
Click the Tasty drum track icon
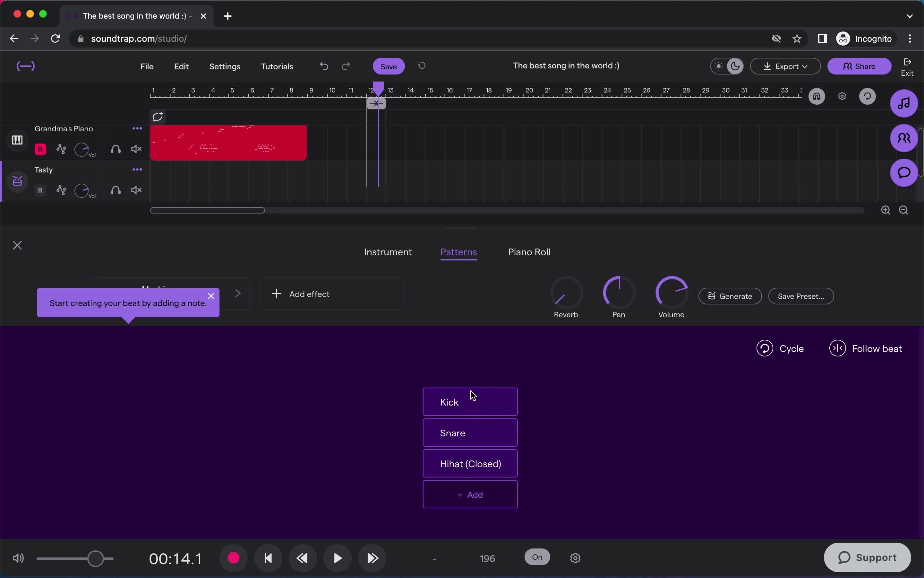pyautogui.click(x=17, y=181)
